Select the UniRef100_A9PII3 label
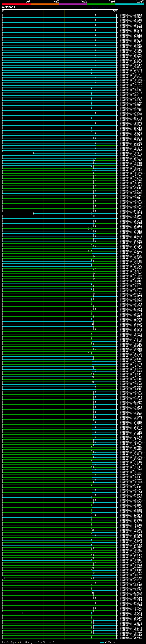Image resolution: width=146 pixels, height=644 pixels. (x=131, y=153)
